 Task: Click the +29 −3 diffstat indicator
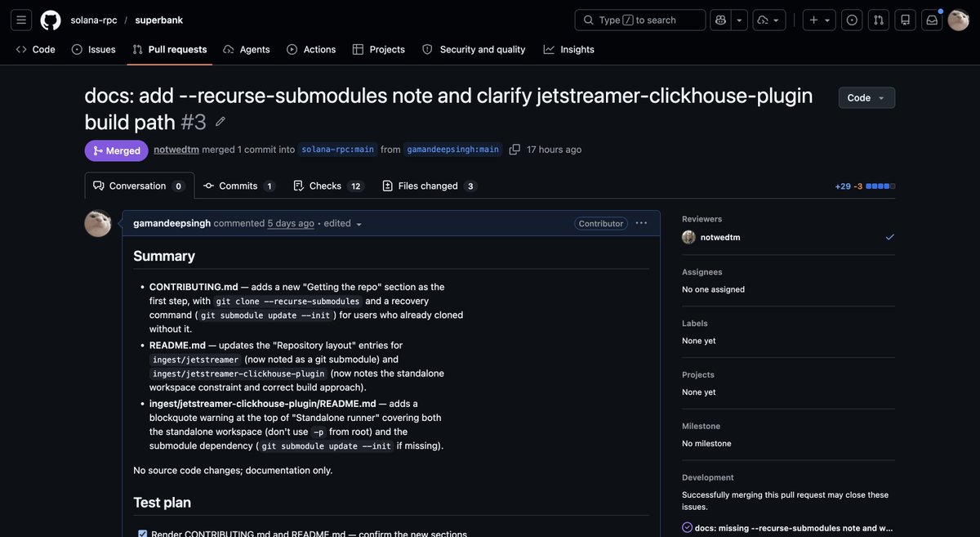click(865, 186)
